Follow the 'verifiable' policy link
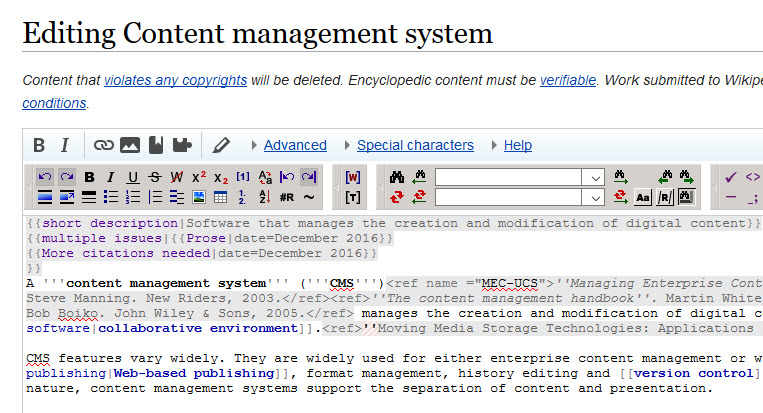The height and width of the screenshot is (413, 763). pyautogui.click(x=568, y=80)
